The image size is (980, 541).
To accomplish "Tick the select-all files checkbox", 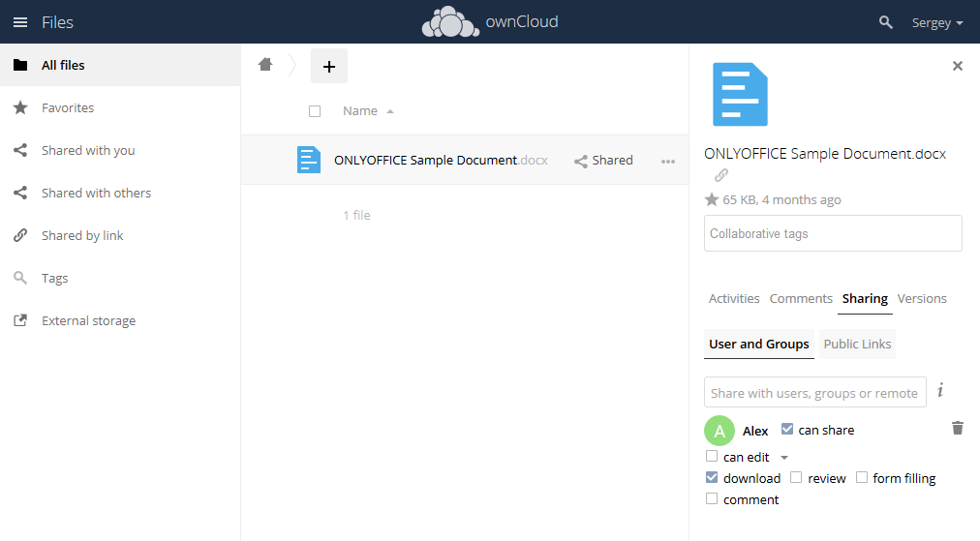I will pyautogui.click(x=315, y=111).
